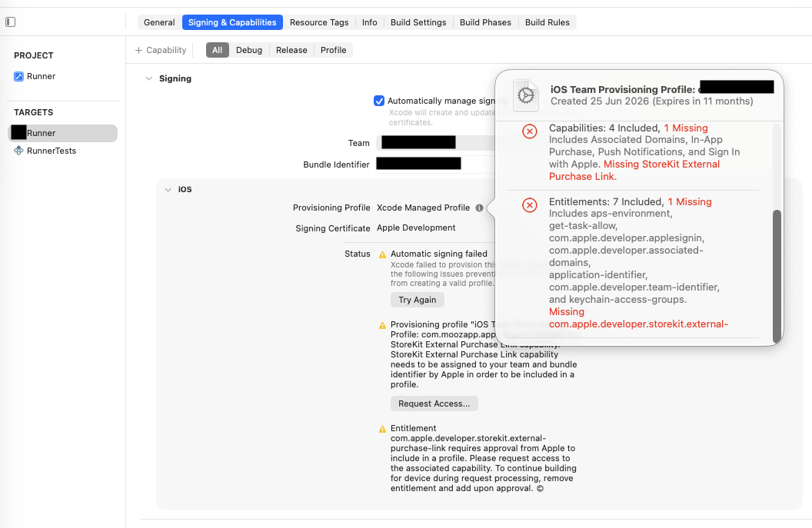This screenshot has height=528, width=812.
Task: Collapse the iOS section chevron
Action: (168, 190)
